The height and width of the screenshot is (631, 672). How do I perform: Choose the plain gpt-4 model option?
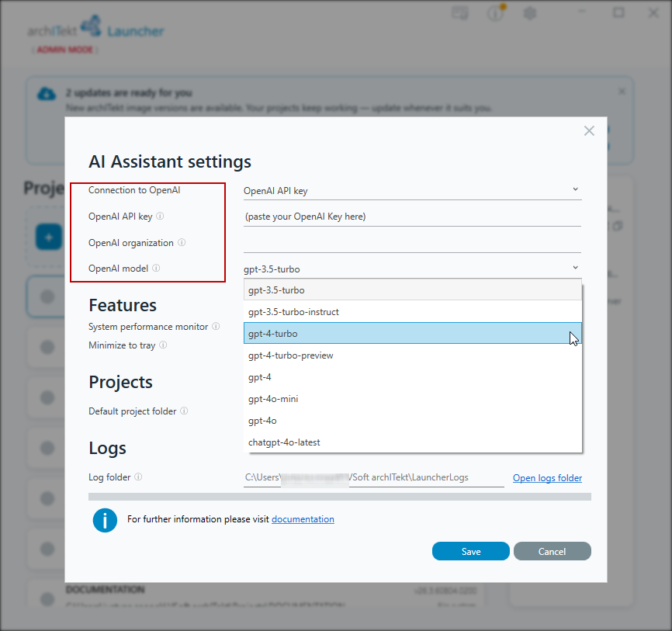(412, 376)
